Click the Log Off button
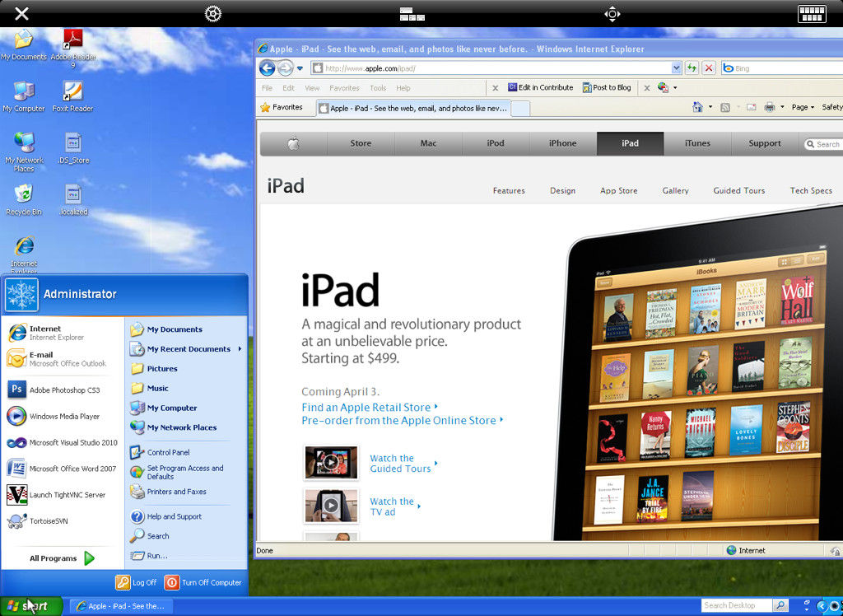Image resolution: width=843 pixels, height=616 pixels. click(136, 582)
